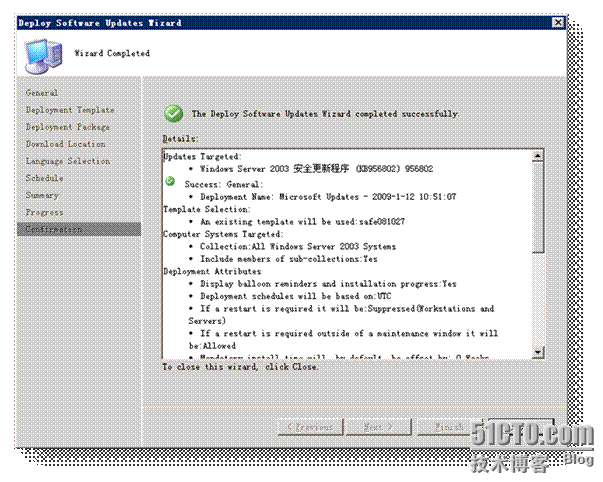Click the details scrollbar down arrow
The width and height of the screenshot is (603, 482).
[x=538, y=352]
